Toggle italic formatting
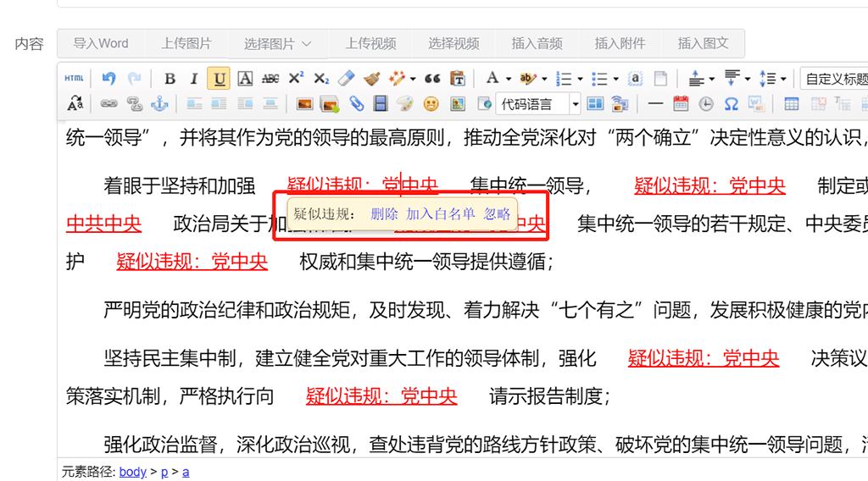868x481 pixels. tap(194, 79)
